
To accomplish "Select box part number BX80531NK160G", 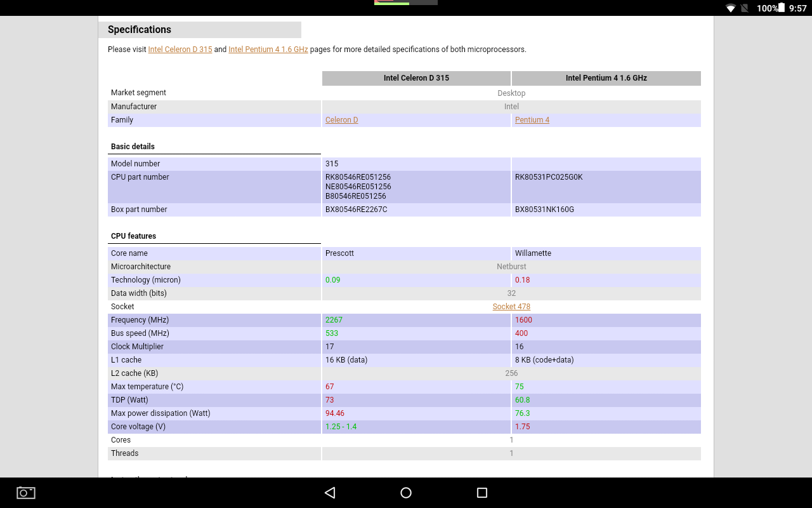I will 544,210.
